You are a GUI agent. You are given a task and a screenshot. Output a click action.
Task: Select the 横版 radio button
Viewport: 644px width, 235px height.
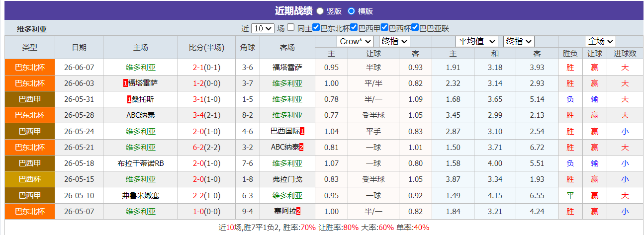point(352,11)
